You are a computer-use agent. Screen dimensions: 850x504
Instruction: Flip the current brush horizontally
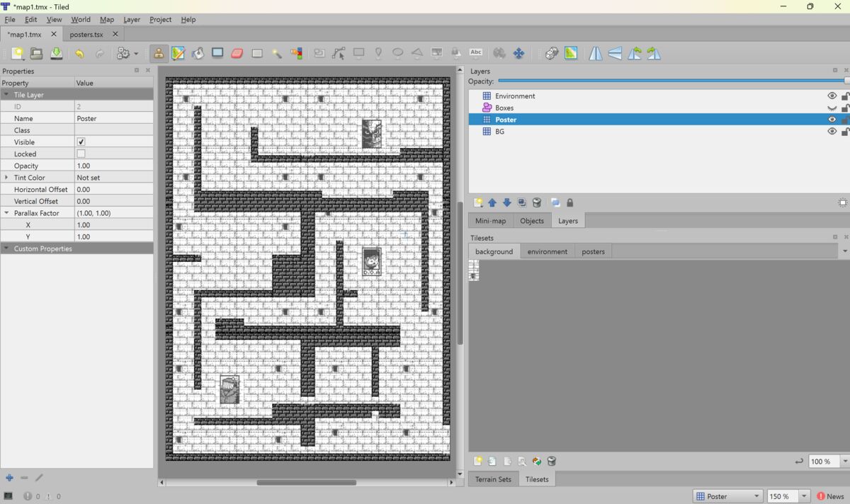click(596, 52)
